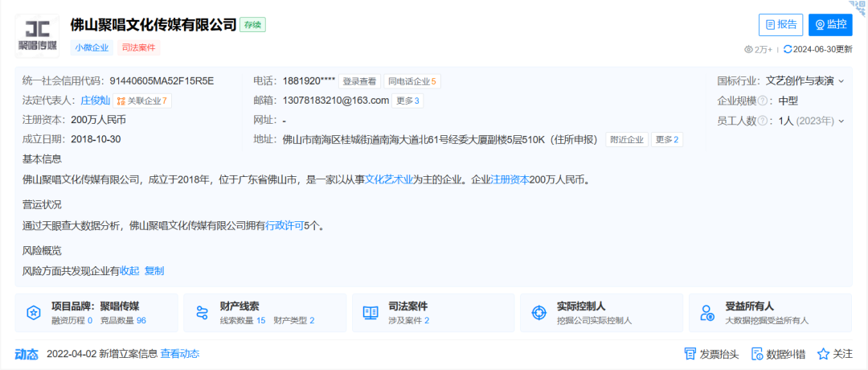Expand 更多 2 addresses
868x370 pixels.
pos(667,140)
